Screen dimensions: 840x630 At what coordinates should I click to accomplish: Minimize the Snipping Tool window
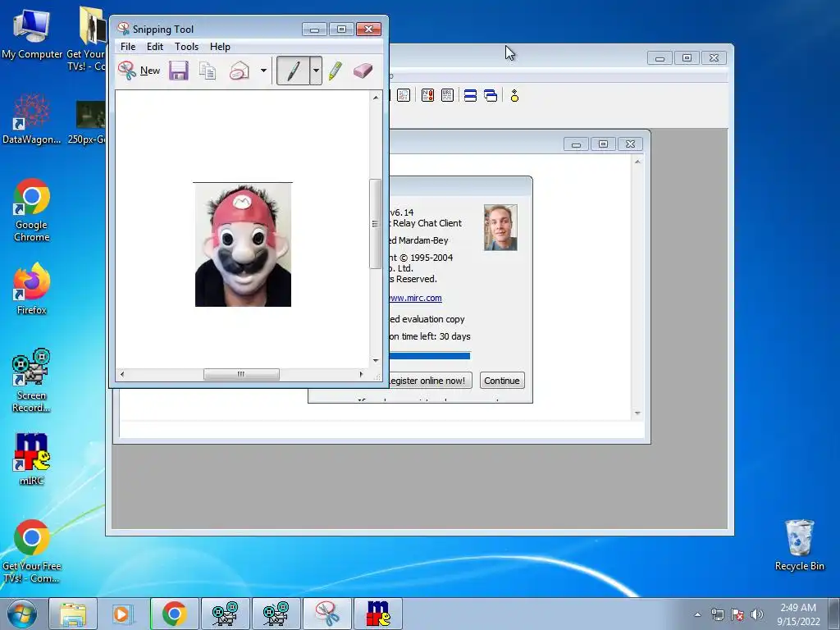(314, 29)
